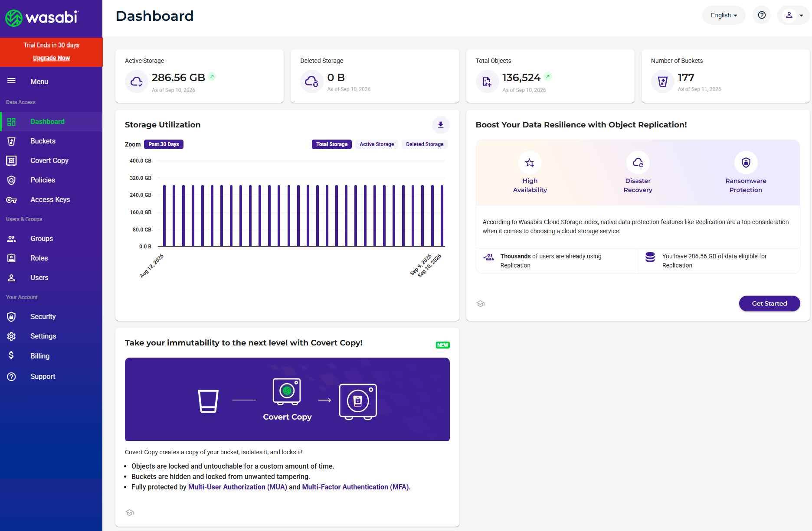Download the Storage Utilization chart data
The height and width of the screenshot is (531, 812).
click(440, 125)
